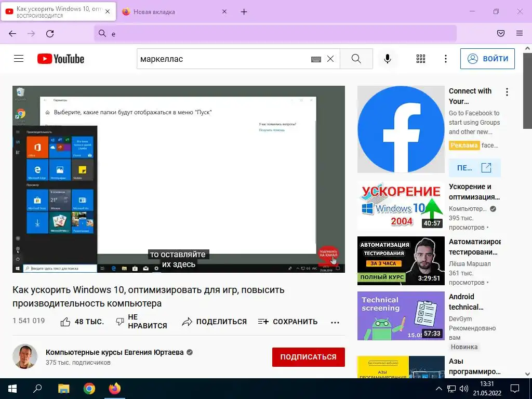Open the Pocket save icon in toolbar
The width and height of the screenshot is (532, 399).
pyautogui.click(x=500, y=33)
